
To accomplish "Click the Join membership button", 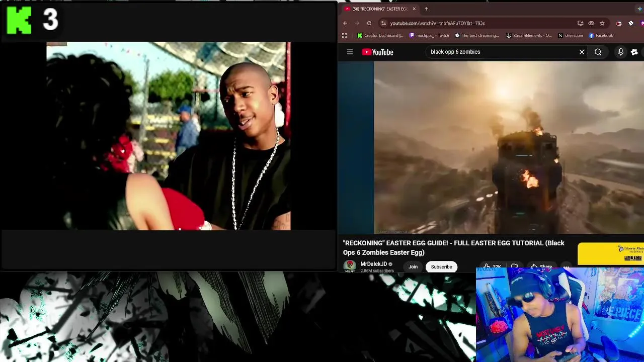I will (x=413, y=267).
